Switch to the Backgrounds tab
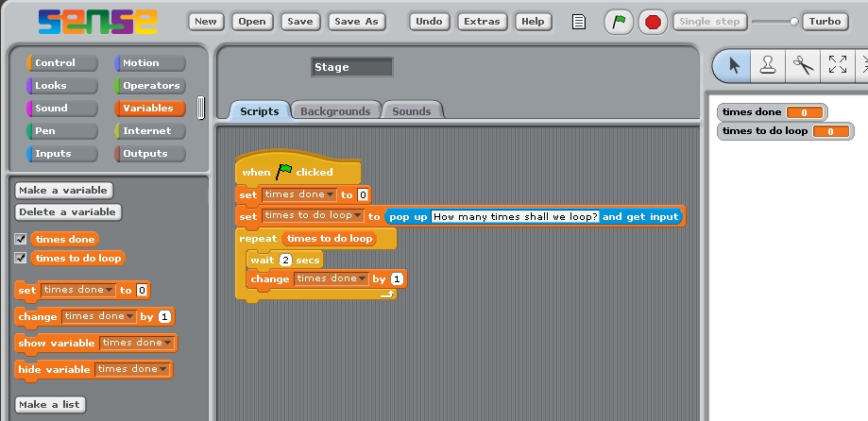 pyautogui.click(x=335, y=110)
